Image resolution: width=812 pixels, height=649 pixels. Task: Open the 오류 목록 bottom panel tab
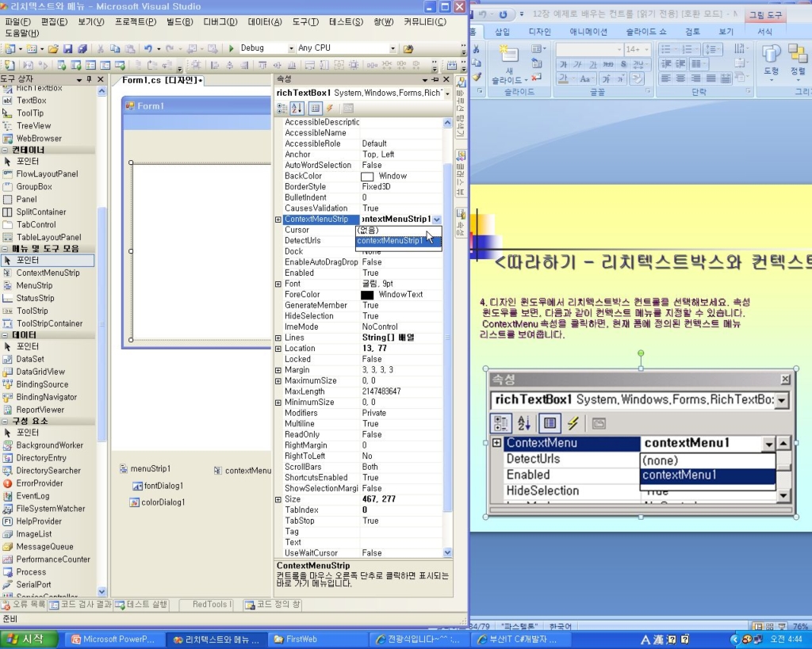tap(23, 605)
